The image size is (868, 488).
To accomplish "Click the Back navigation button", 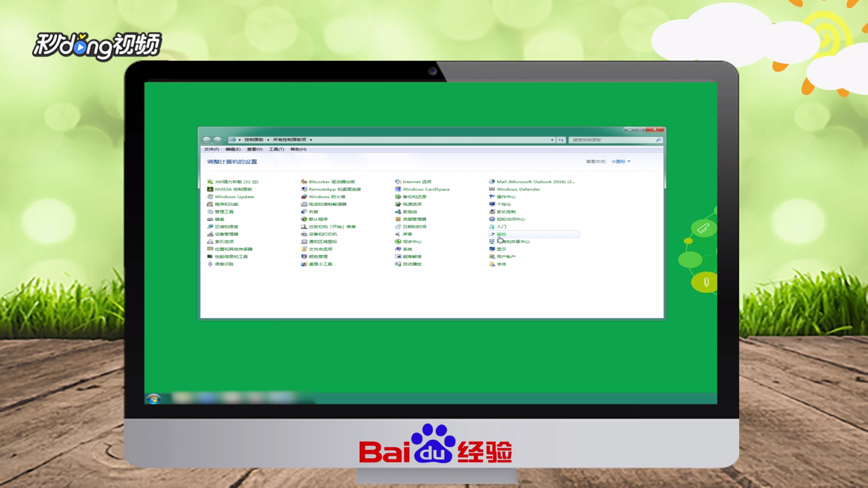I will [207, 140].
